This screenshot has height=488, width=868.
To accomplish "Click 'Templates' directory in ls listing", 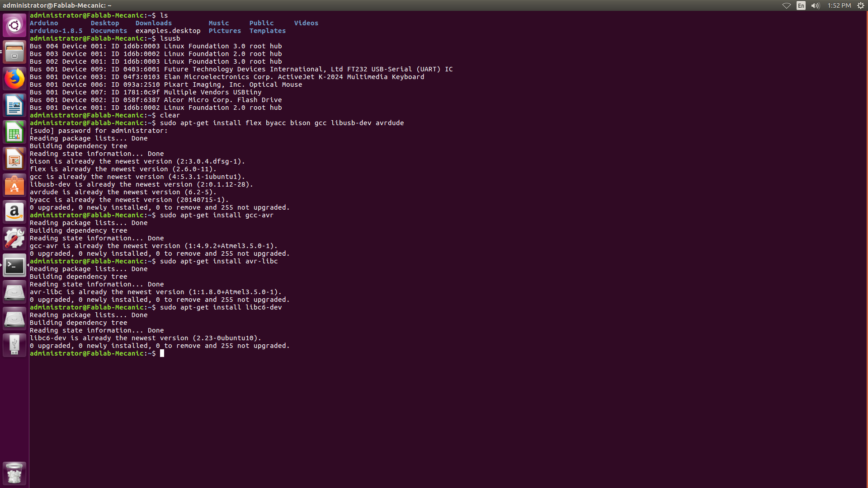I will pos(268,31).
